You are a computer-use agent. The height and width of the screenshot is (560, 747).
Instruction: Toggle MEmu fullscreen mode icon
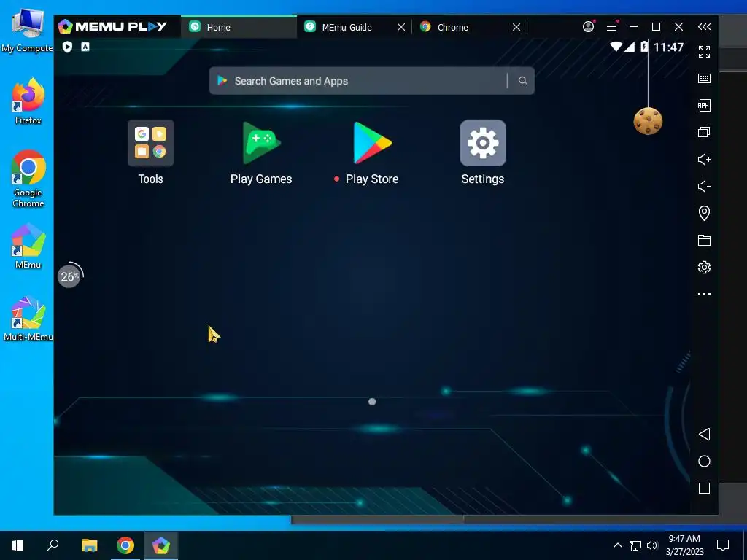tap(704, 52)
